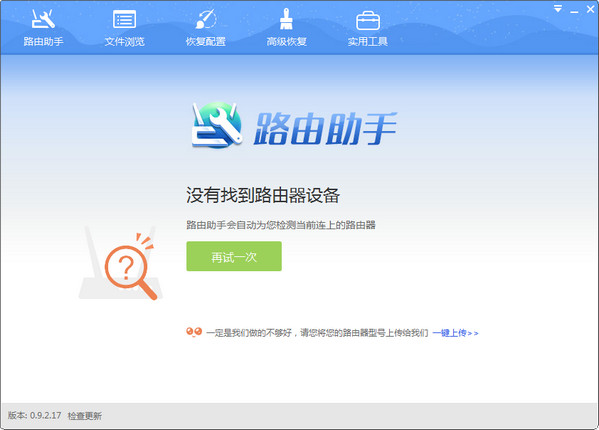Click the 路由助手会自动为您检测 description text
The image size is (599, 430).
click(x=281, y=225)
